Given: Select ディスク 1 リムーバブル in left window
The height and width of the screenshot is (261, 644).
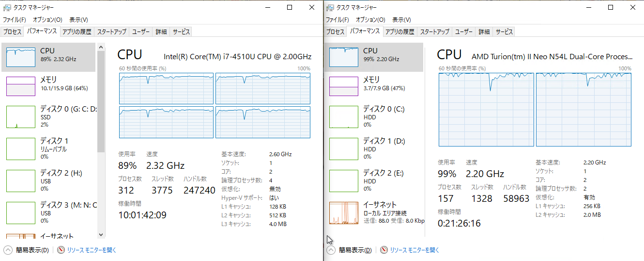Looking at the screenshot, I should [49, 148].
